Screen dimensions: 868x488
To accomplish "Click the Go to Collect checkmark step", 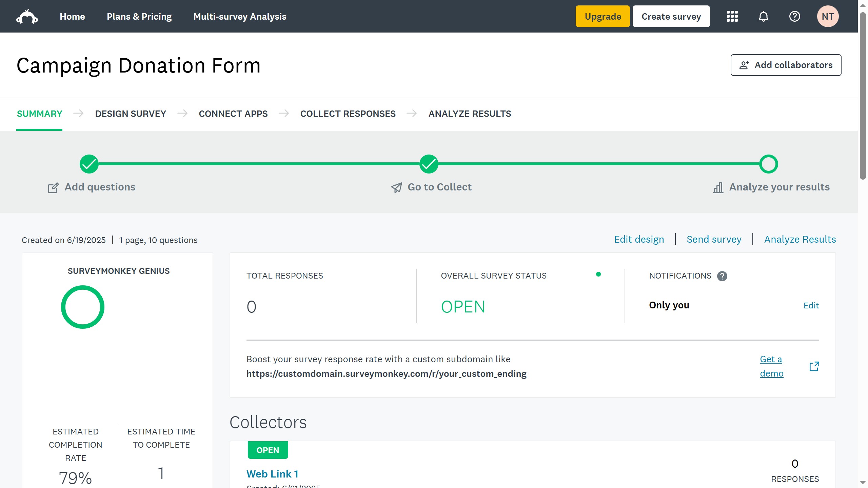I will (429, 164).
